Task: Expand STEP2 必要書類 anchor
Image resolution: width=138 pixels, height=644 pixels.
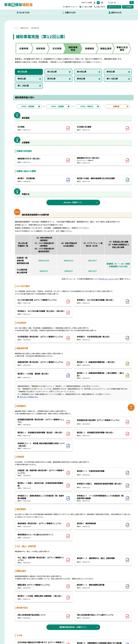Action: pos(59,106)
